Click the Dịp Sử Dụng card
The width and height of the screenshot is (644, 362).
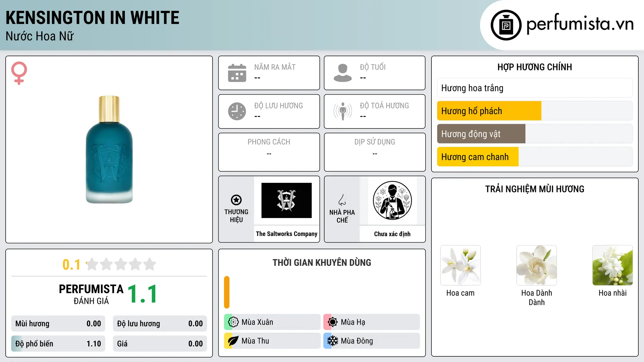click(x=375, y=152)
